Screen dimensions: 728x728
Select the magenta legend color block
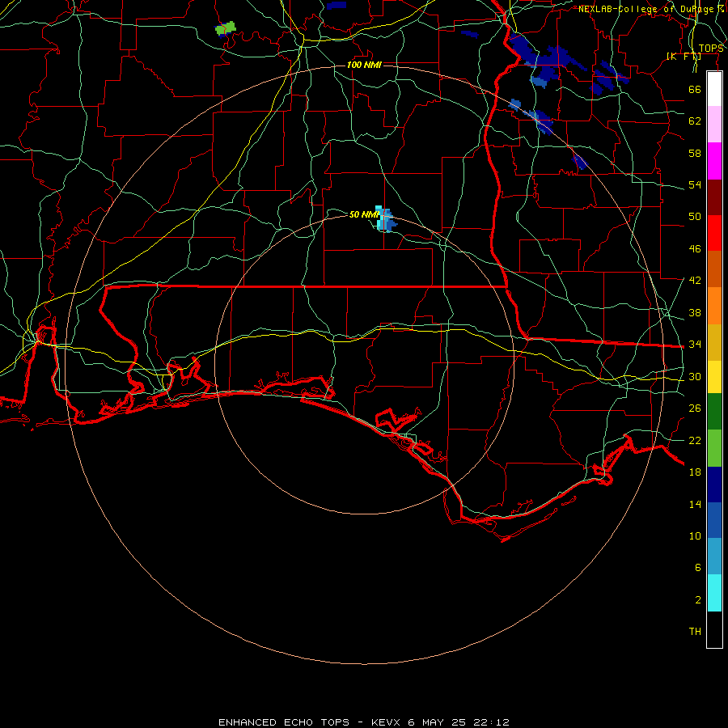click(x=714, y=161)
